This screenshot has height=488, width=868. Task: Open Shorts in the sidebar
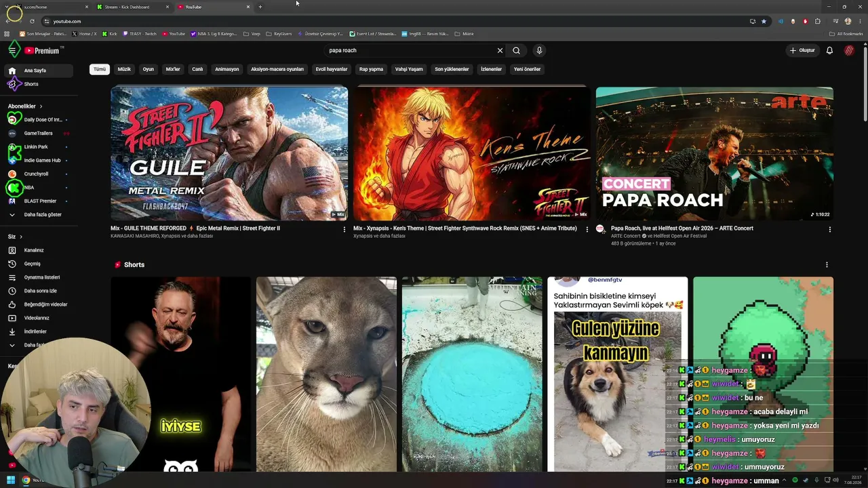pyautogui.click(x=37, y=84)
